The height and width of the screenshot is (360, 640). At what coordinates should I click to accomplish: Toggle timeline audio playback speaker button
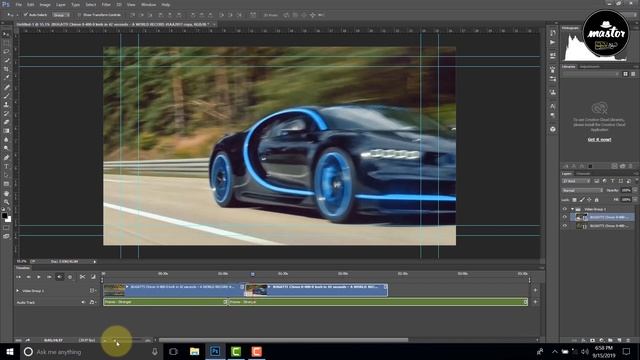tap(60, 277)
